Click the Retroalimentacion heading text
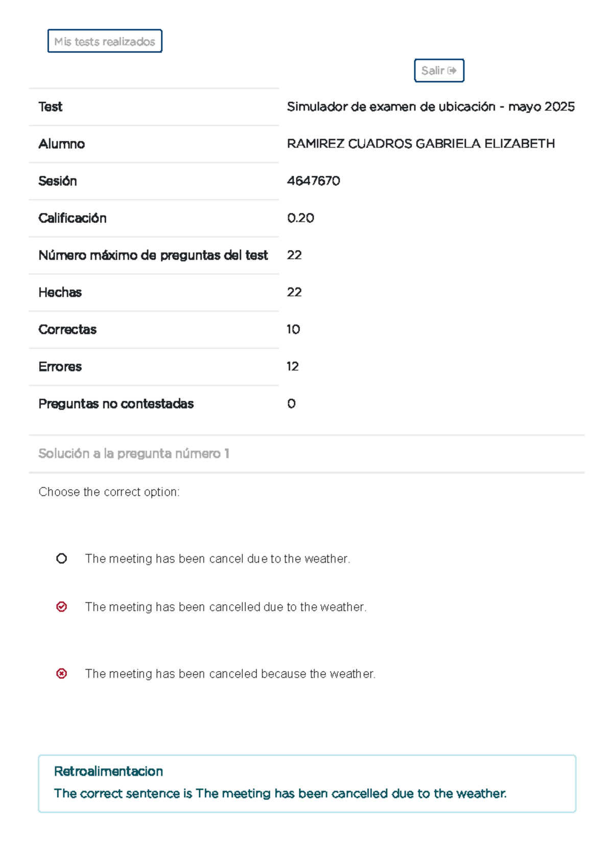This screenshot has height=868, width=613. point(108,771)
